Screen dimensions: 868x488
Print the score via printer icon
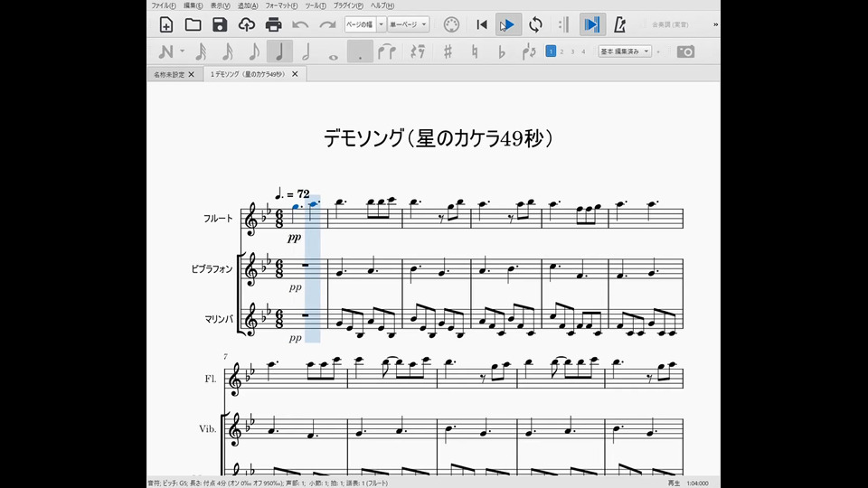click(273, 24)
